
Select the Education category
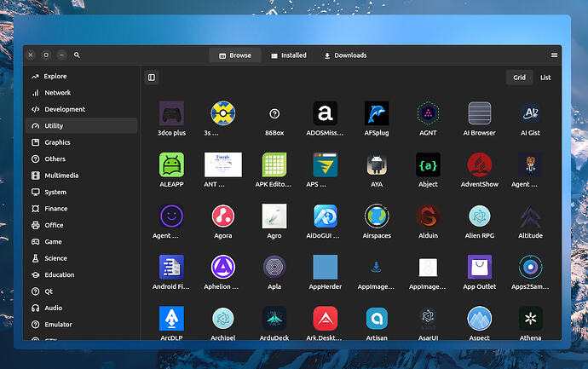81,275
